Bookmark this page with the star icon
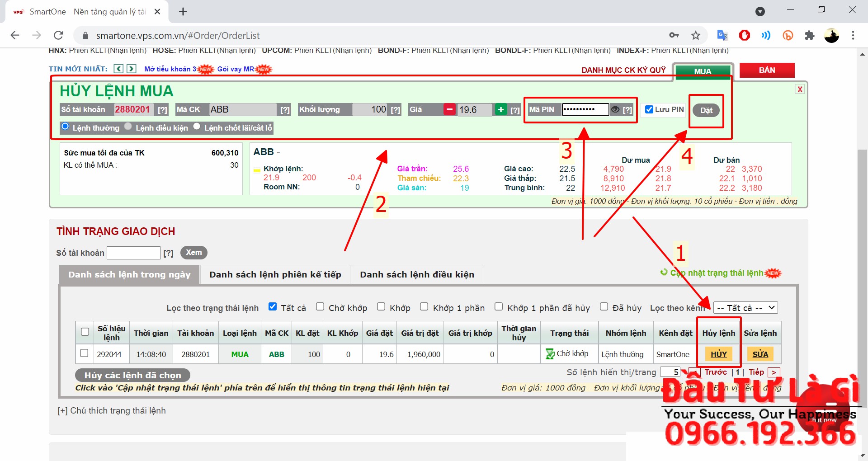The image size is (868, 461). tap(696, 35)
